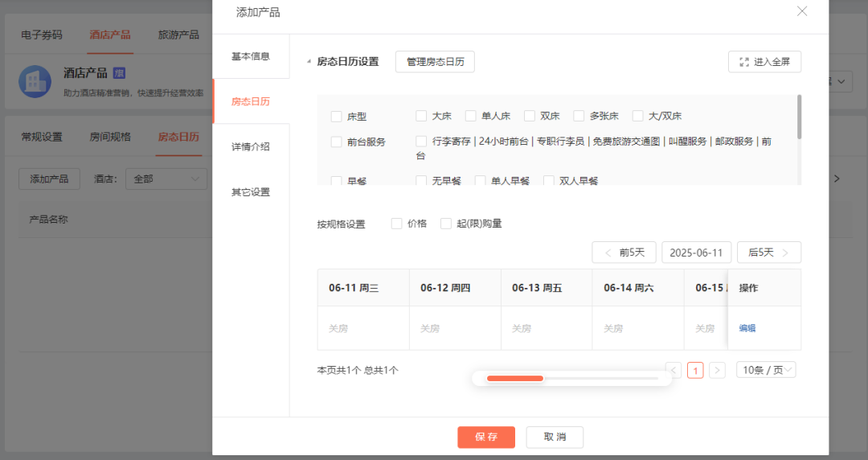Select 酒店产品 tab in background page

[x=110, y=35]
